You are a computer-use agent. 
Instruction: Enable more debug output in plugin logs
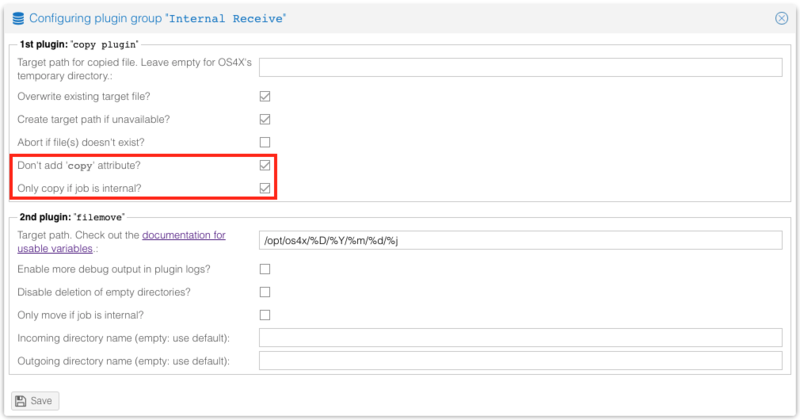click(x=265, y=269)
